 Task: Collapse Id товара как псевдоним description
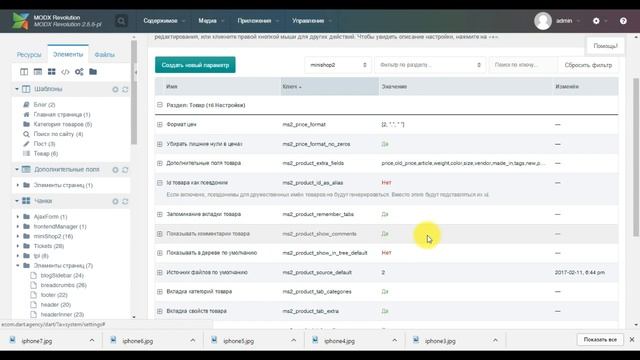pyautogui.click(x=160, y=183)
